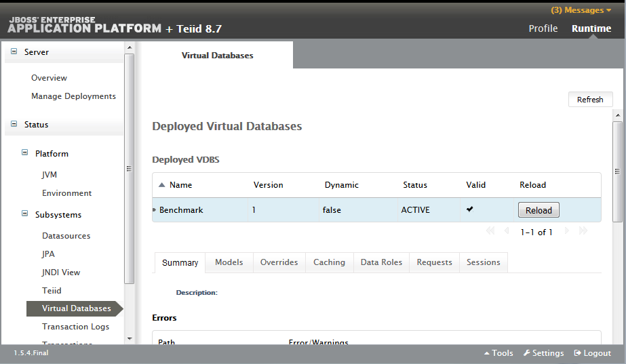
Task: Click the Refresh button
Action: [x=590, y=100]
